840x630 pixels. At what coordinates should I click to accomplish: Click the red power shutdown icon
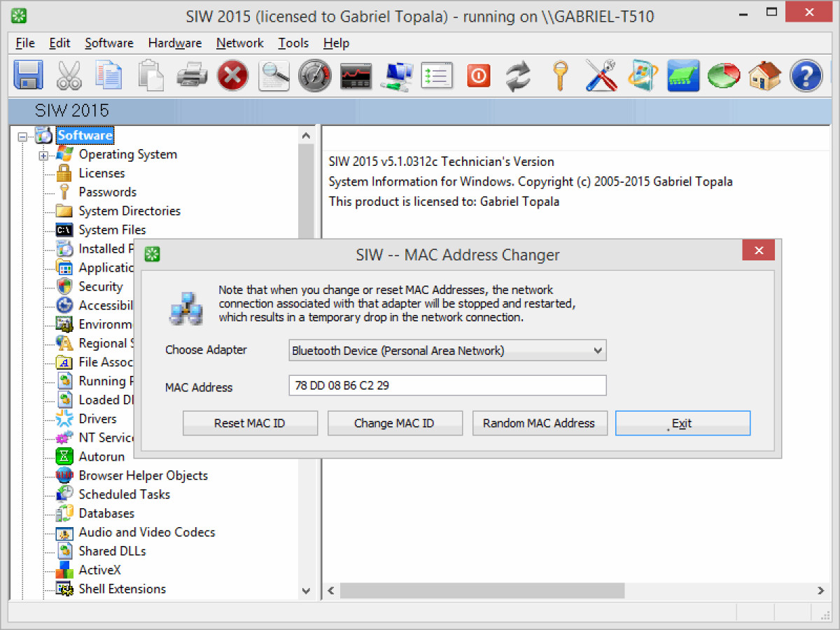(478, 76)
